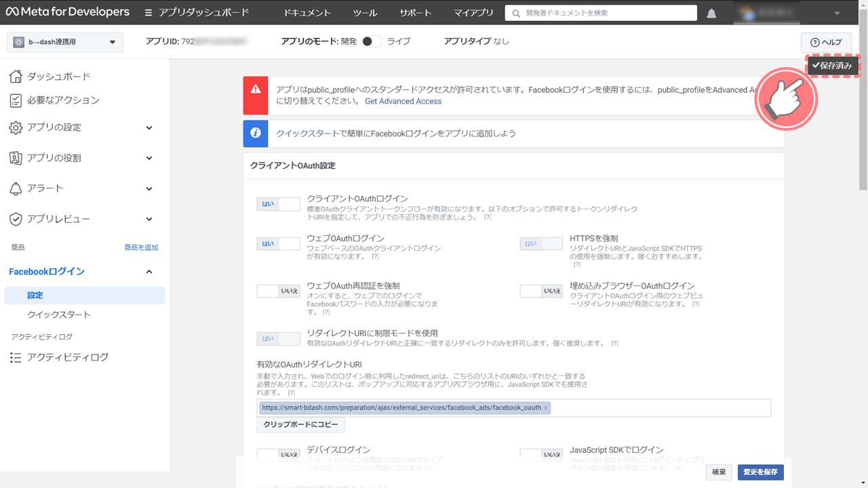The height and width of the screenshot is (488, 868).
Task: Click the red warning triangle icon
Action: click(256, 89)
